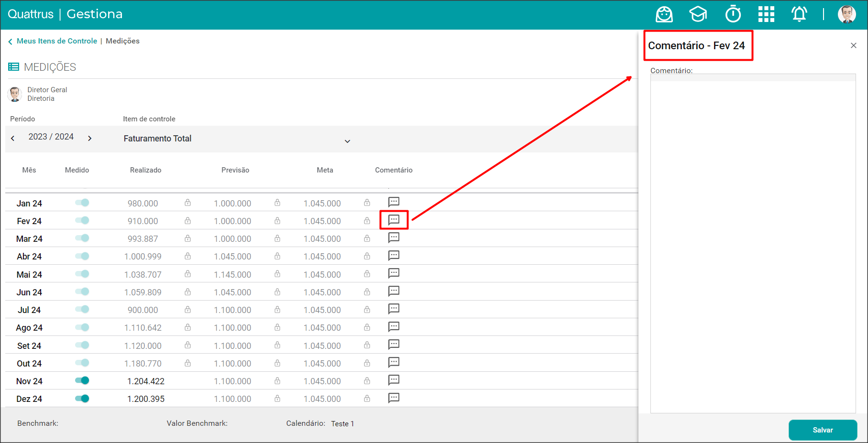Image resolution: width=868 pixels, height=443 pixels.
Task: Toggle the Medido switch for Nov 24
Action: click(82, 380)
